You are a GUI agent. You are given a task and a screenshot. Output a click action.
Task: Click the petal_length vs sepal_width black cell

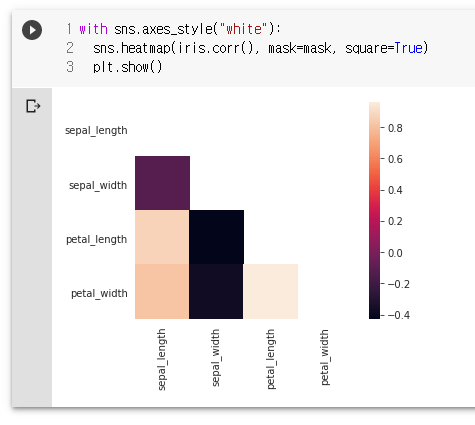pyautogui.click(x=216, y=237)
